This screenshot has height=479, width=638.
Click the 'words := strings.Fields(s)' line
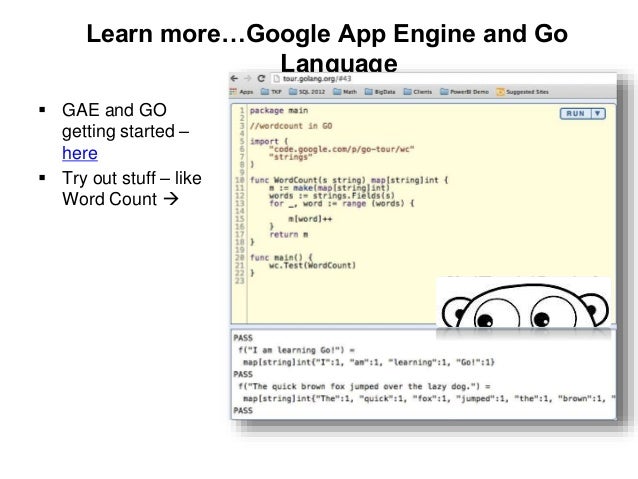point(332,195)
